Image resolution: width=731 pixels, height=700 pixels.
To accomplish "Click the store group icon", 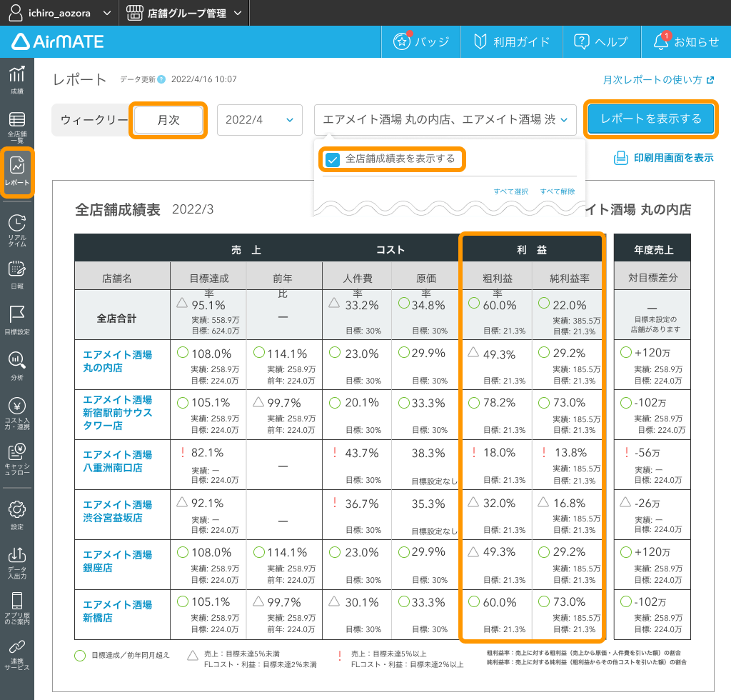I will coord(134,13).
